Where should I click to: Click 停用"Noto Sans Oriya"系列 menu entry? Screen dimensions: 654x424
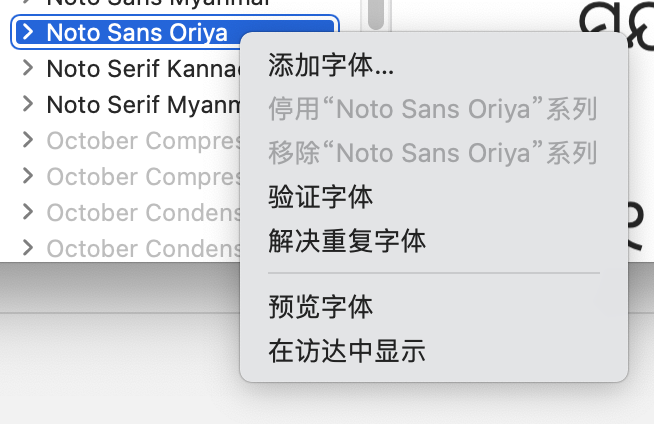tap(432, 110)
